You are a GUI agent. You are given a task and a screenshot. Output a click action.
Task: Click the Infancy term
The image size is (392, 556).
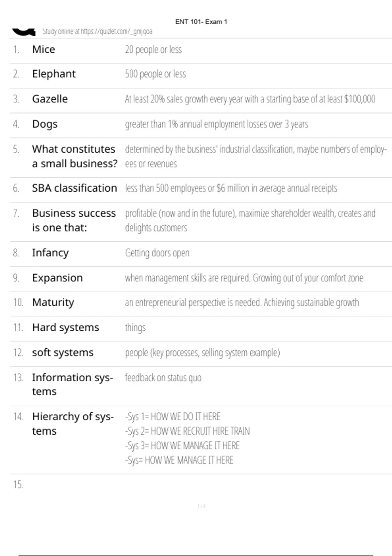click(50, 253)
